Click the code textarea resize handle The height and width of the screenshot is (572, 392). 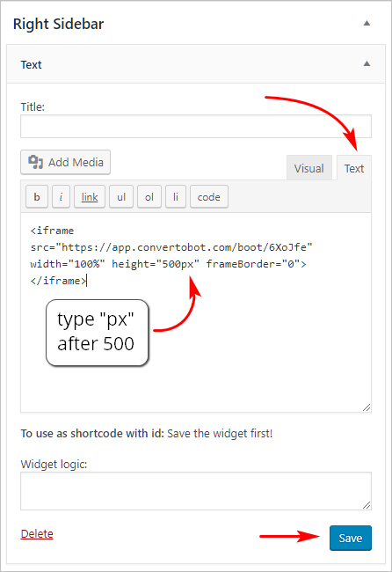point(367,407)
